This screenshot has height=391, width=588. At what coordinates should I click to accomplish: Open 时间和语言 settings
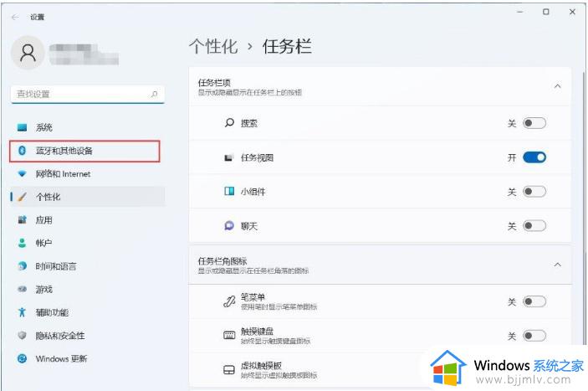point(88,266)
